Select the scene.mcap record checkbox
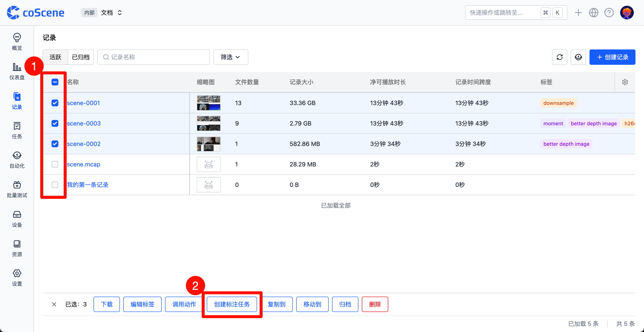 point(55,164)
